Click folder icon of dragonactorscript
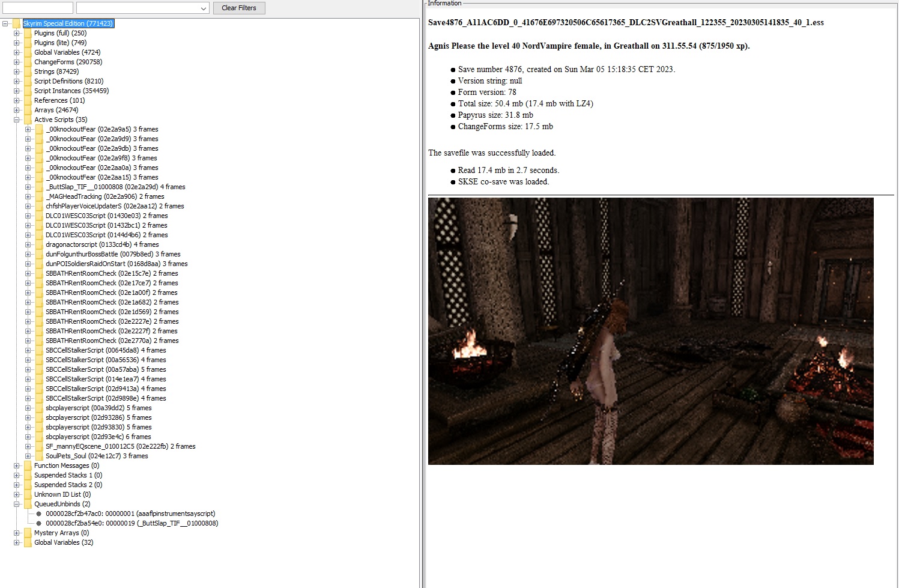 (x=39, y=244)
